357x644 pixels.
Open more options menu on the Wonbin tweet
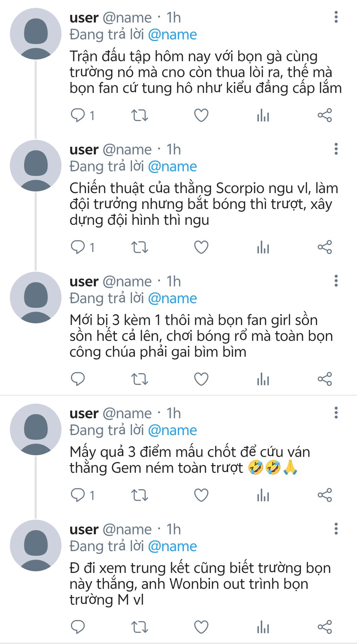pyautogui.click(x=336, y=529)
